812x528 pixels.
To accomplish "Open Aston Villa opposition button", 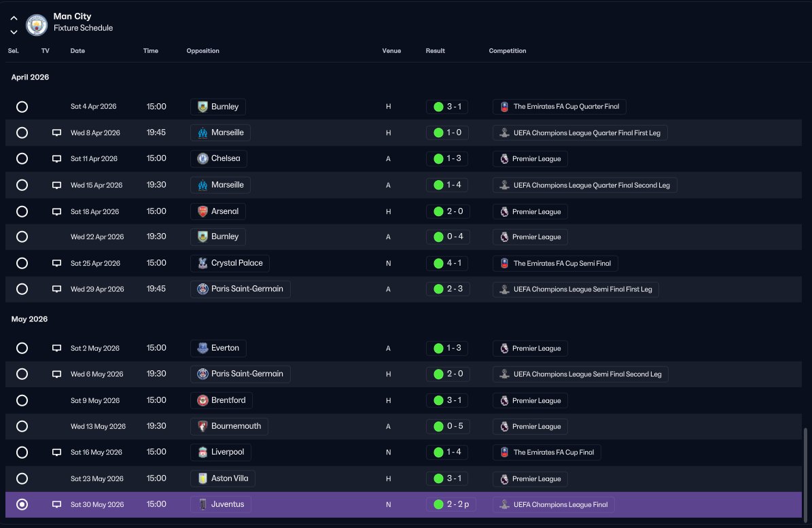I will (223, 478).
